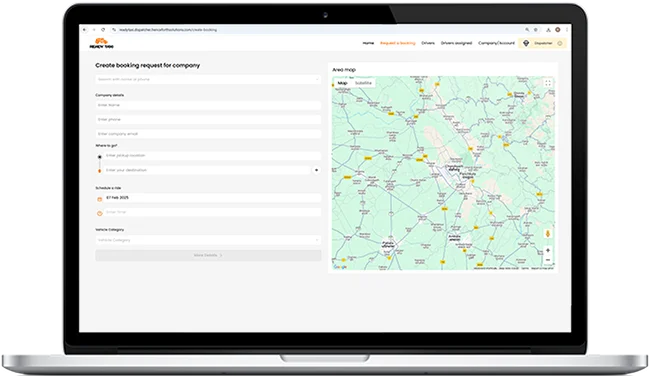Click the Enter your destination field
The width and height of the screenshot is (650, 376).
coord(207,170)
